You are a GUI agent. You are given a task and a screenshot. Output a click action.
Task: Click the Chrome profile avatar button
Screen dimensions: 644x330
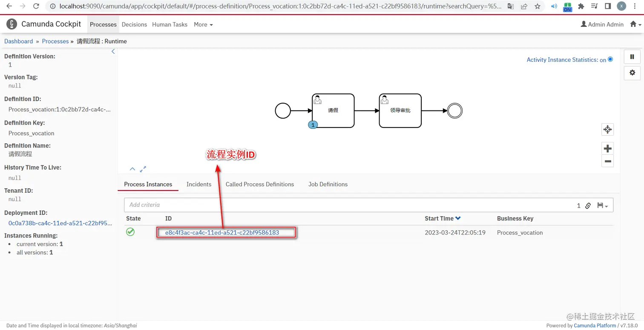(621, 6)
